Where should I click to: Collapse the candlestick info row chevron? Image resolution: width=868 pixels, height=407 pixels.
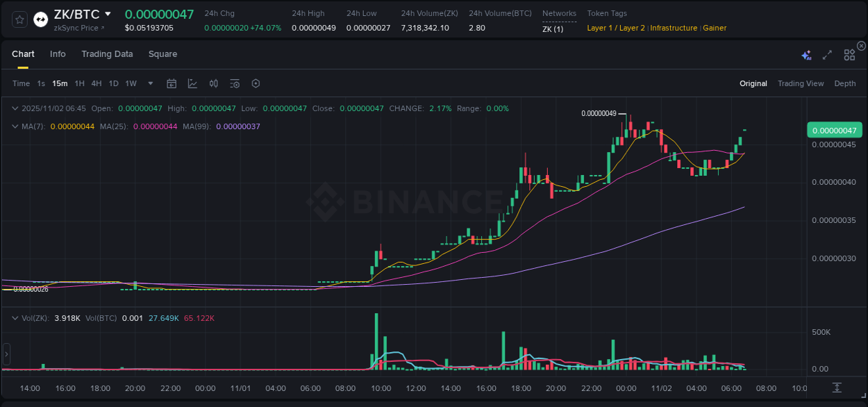pos(15,108)
